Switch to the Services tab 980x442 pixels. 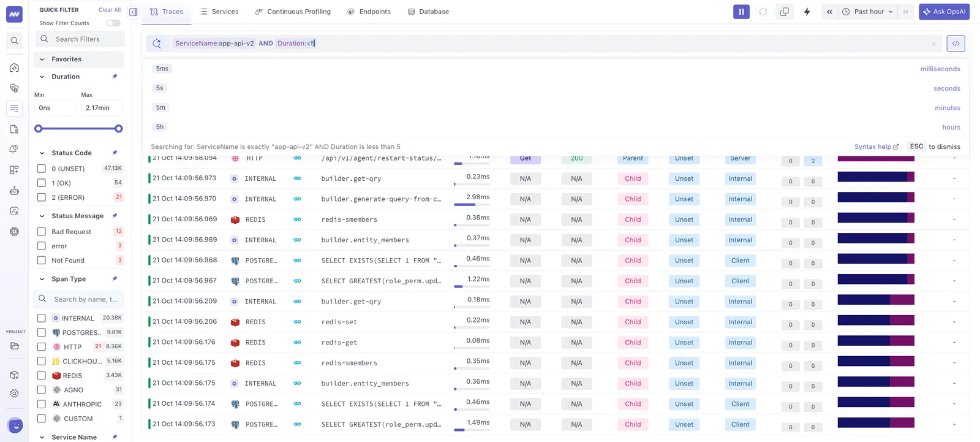click(x=219, y=12)
